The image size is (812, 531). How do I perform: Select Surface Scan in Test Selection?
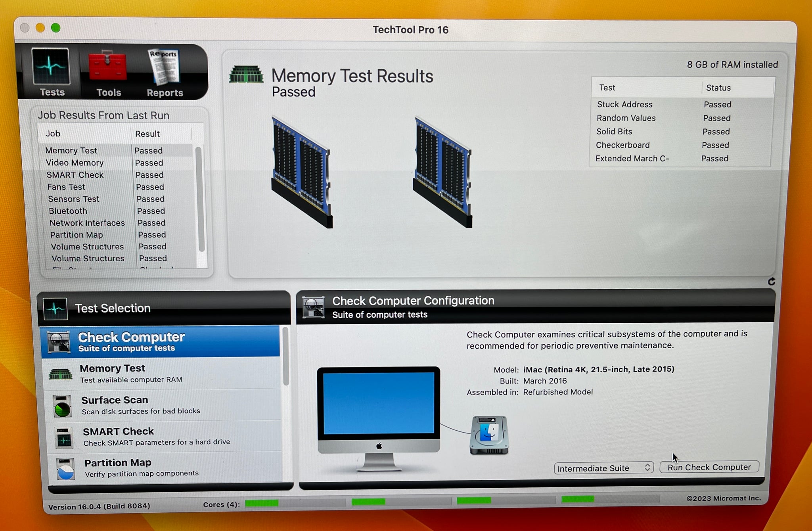click(x=163, y=405)
